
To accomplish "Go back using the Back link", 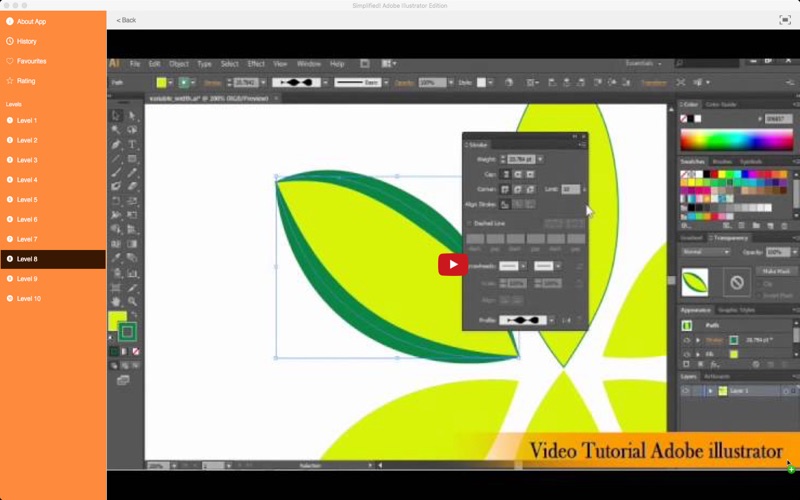I will 126,20.
